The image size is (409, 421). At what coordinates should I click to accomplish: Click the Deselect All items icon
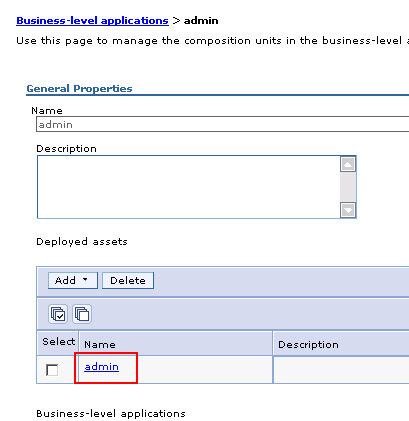click(x=82, y=314)
